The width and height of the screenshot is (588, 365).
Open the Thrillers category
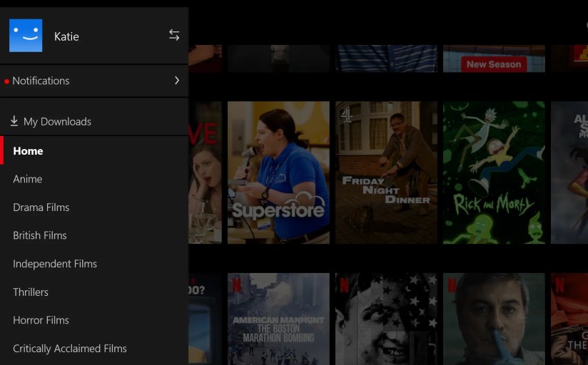[31, 292]
